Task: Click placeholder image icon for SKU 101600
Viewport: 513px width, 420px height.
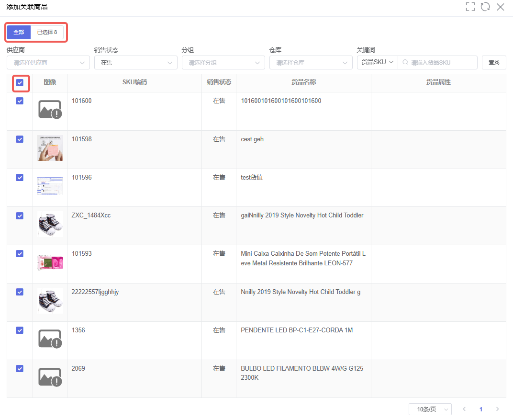Action: point(50,109)
